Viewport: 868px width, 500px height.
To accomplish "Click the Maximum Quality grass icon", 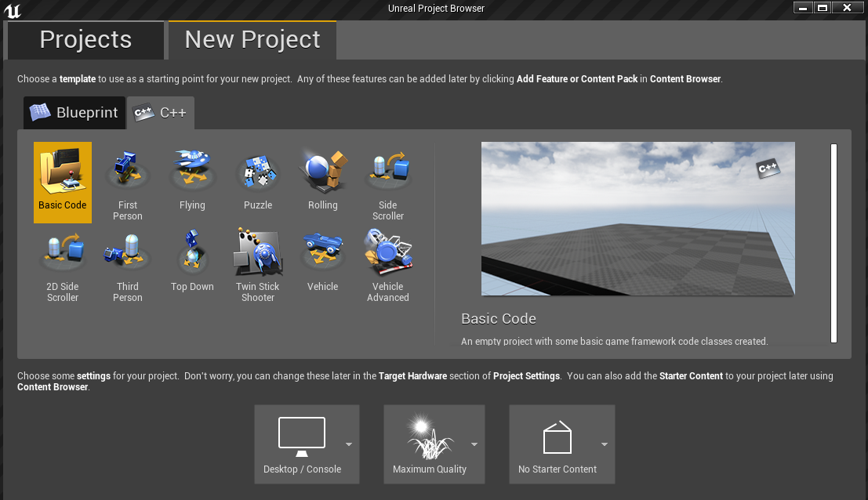I will [430, 437].
